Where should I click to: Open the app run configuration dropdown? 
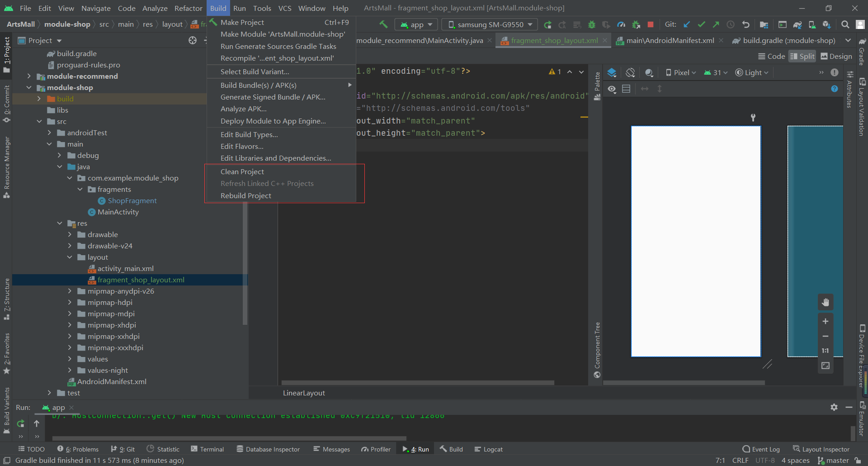click(x=417, y=24)
